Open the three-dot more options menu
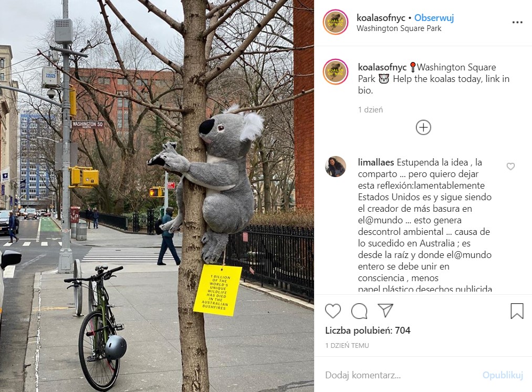The width and height of the screenshot is (532, 392). (517, 23)
